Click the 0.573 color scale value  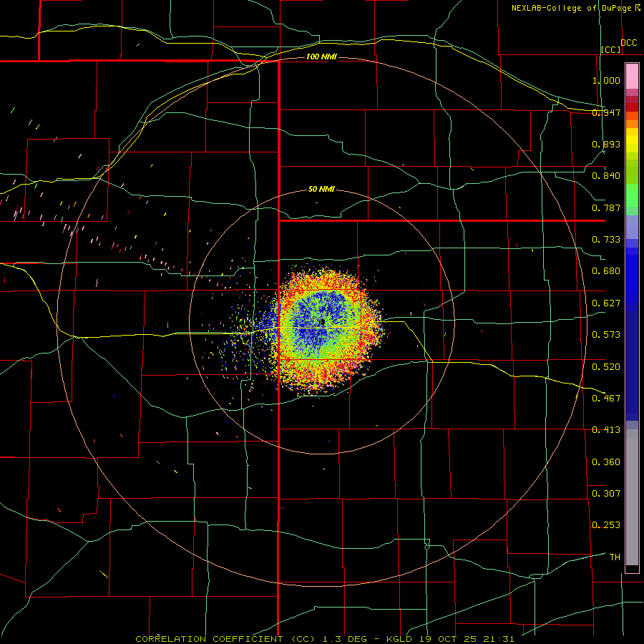[x=606, y=335]
